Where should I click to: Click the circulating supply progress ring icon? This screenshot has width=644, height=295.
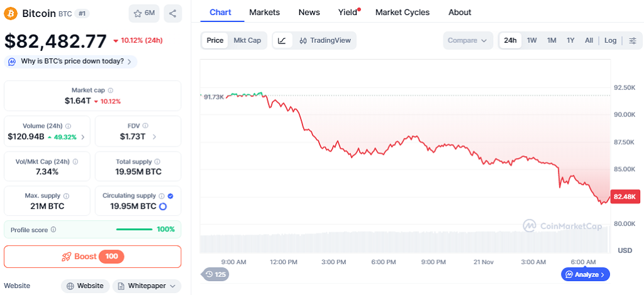click(x=163, y=207)
